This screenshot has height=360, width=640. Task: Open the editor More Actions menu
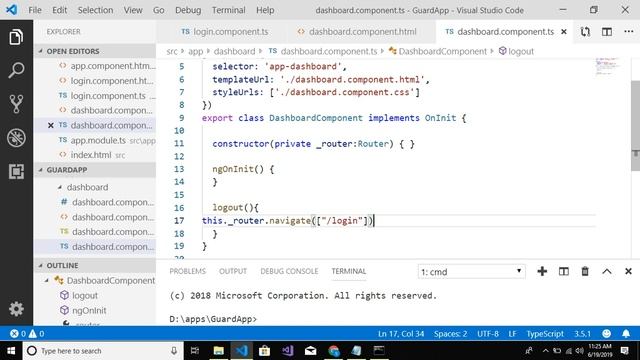click(629, 31)
